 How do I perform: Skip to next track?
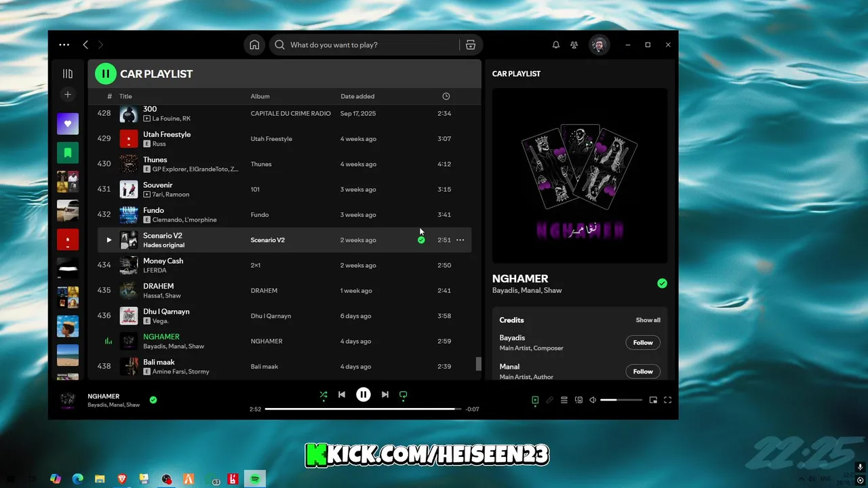384,394
